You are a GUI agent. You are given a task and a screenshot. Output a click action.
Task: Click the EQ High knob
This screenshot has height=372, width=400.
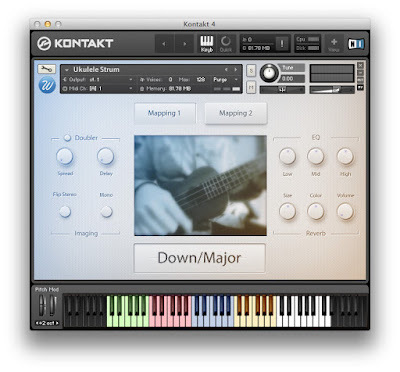[x=345, y=157]
